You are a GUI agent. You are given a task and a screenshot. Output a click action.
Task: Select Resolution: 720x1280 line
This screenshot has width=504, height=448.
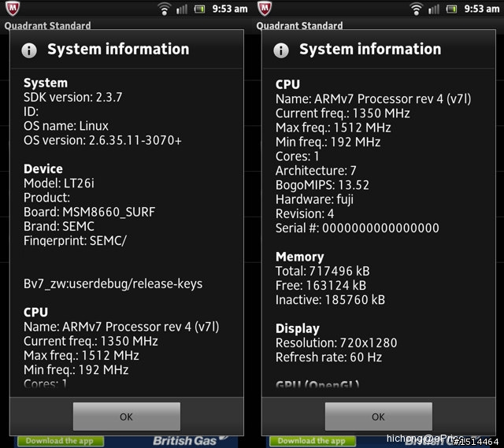[x=336, y=343]
